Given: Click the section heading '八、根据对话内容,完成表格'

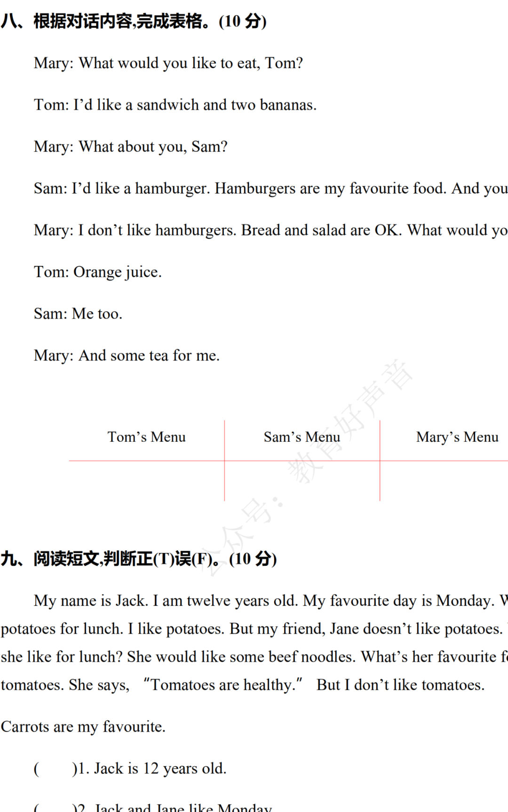Looking at the screenshot, I should click(x=134, y=21).
